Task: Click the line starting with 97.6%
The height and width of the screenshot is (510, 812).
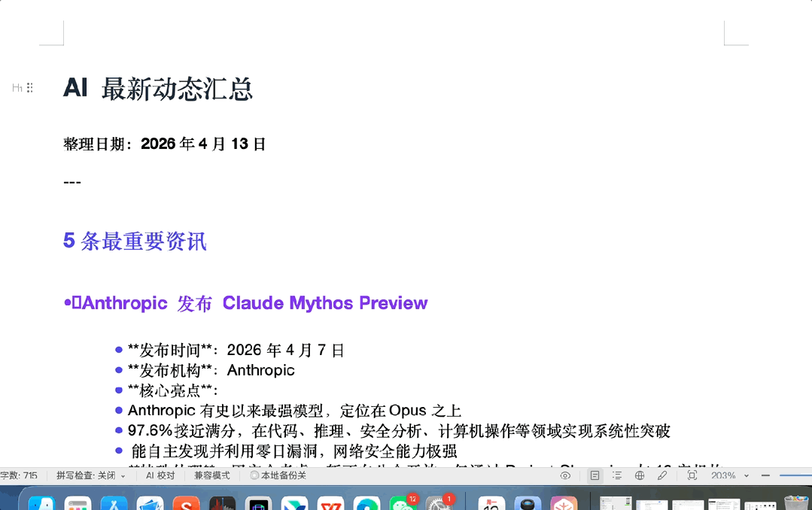Action: coord(399,431)
